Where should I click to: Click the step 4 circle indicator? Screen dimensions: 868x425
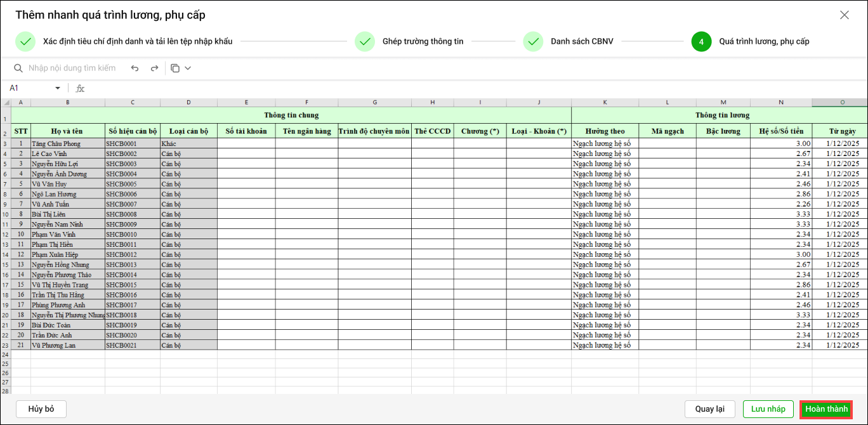coord(701,41)
